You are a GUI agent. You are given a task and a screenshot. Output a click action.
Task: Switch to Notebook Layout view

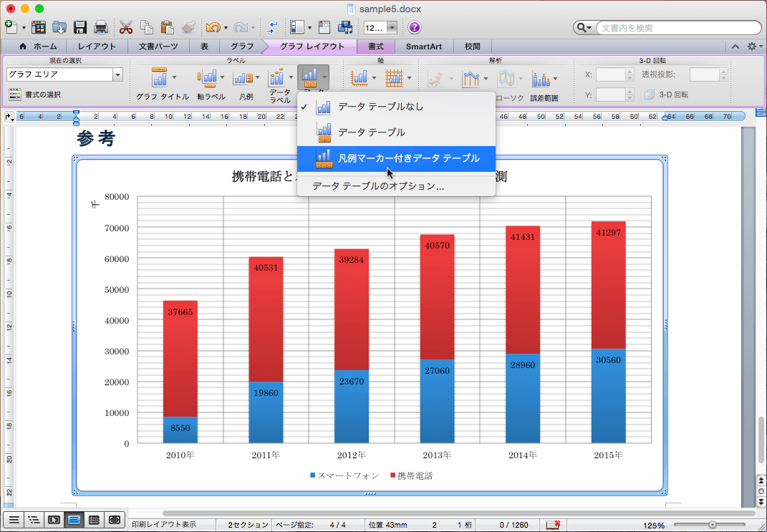click(x=94, y=520)
